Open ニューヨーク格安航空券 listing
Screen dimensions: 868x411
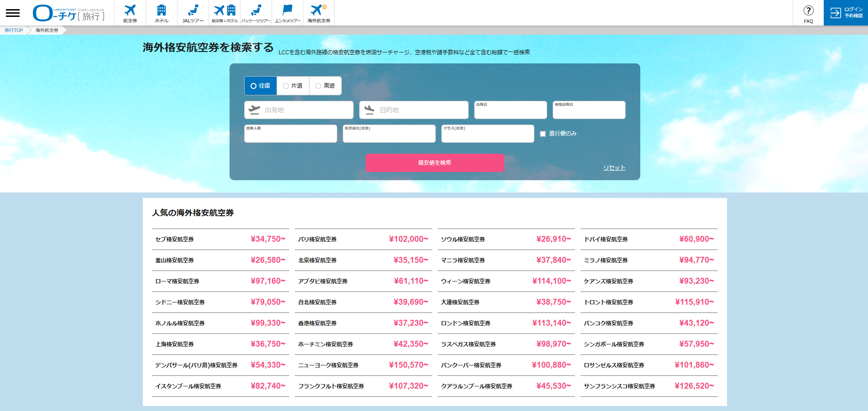point(363,365)
